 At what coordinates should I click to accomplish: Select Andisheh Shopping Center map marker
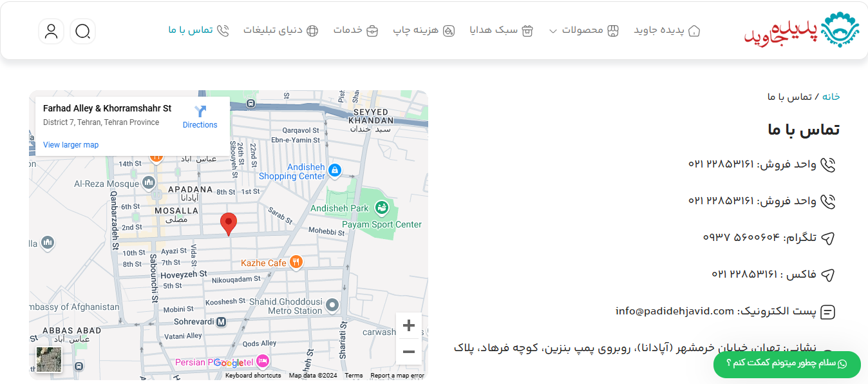[x=334, y=171]
